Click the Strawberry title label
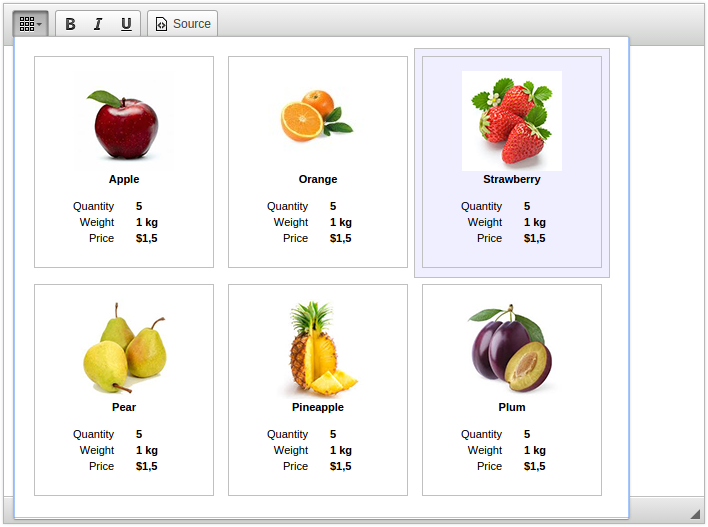 [512, 180]
